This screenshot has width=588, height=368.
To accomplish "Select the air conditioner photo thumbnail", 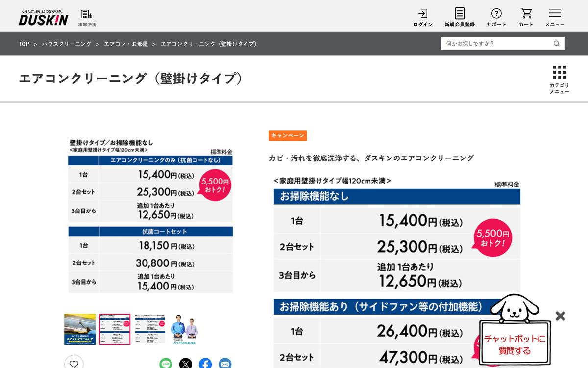I will pos(80,329).
